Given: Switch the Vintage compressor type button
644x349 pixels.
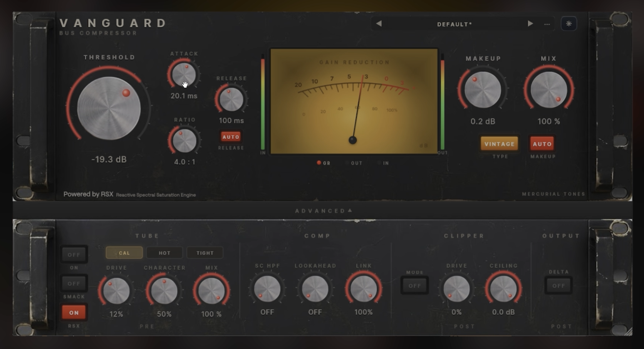Looking at the screenshot, I should point(500,144).
